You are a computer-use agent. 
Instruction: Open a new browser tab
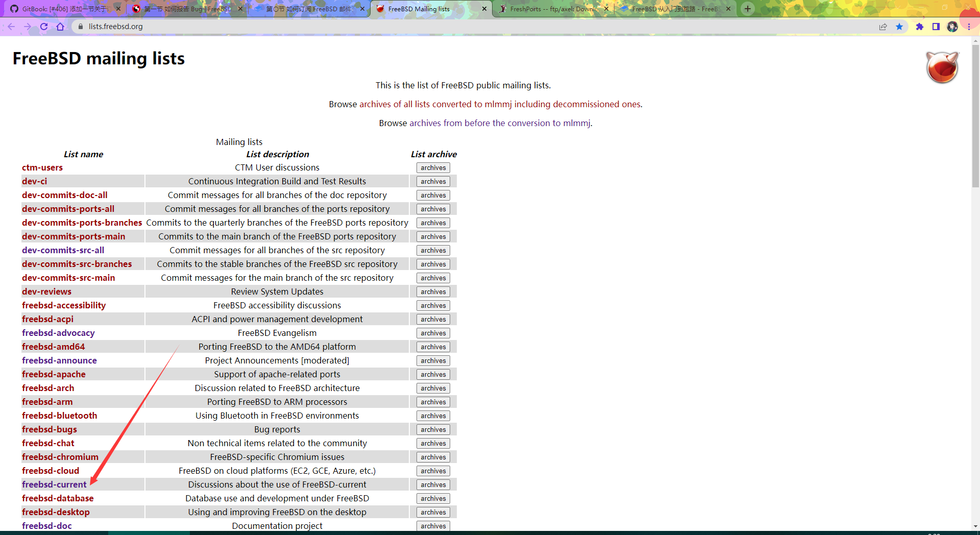[x=748, y=9]
